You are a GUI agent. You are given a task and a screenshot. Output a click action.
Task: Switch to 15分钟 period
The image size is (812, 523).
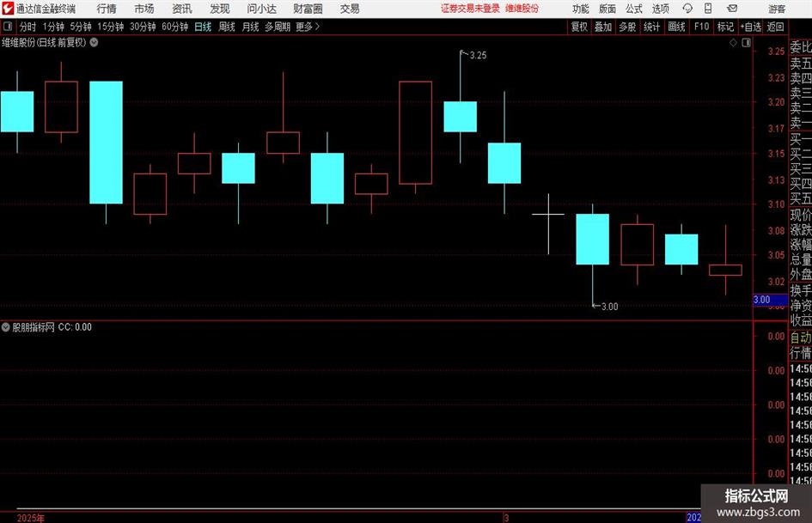111,27
